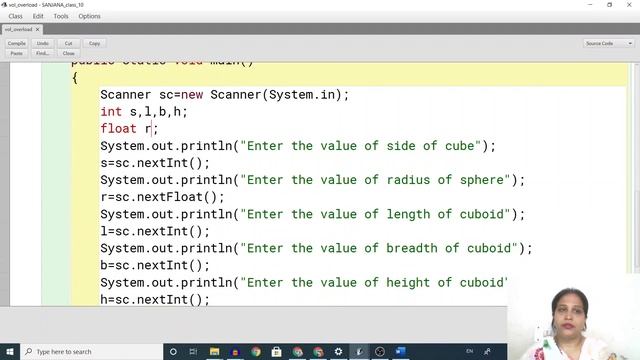Open the Windows Start menu

click(x=10, y=351)
